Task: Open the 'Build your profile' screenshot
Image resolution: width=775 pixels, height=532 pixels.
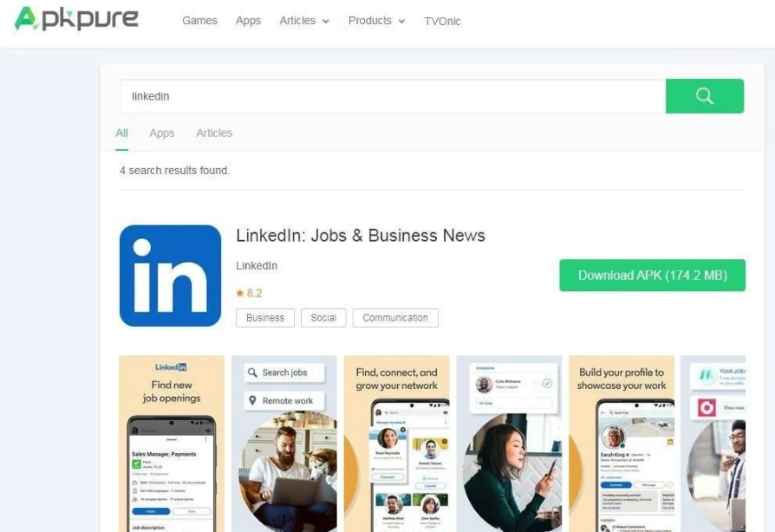Action: coord(622,444)
